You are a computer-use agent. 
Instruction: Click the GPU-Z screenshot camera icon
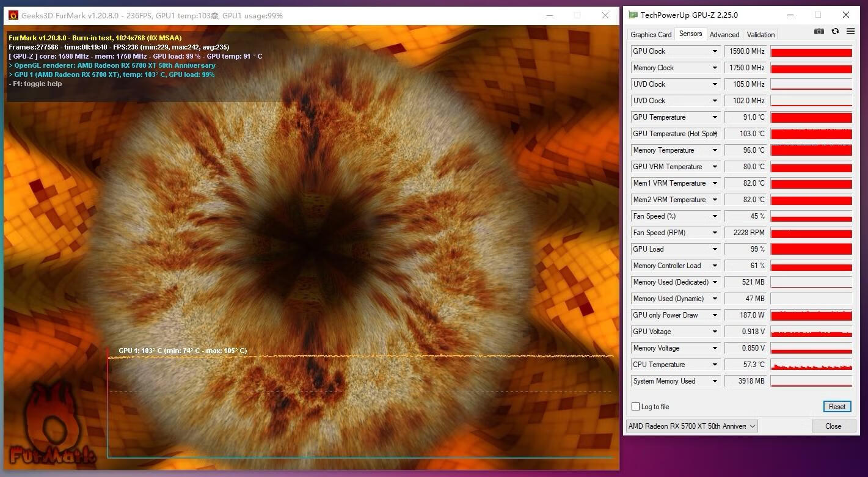coord(819,32)
